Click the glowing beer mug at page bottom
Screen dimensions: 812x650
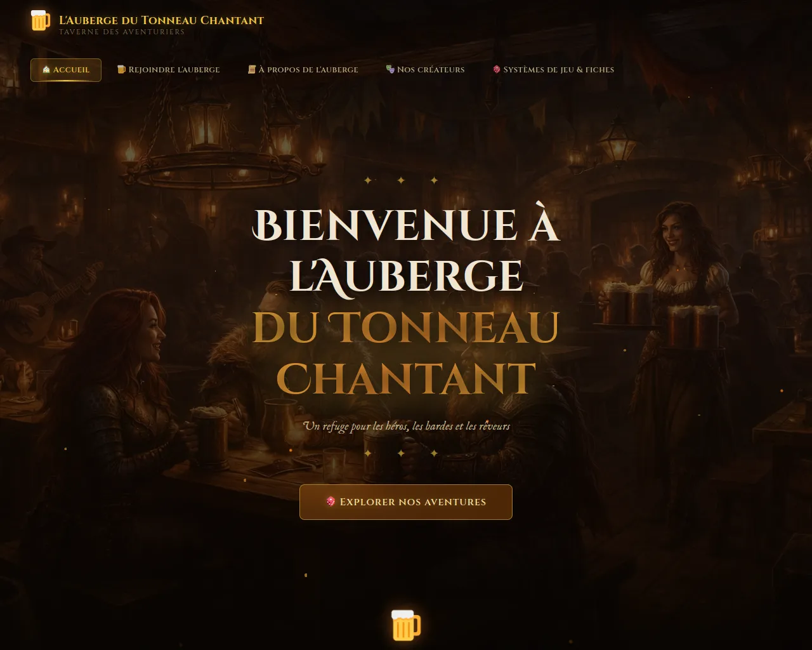tap(406, 625)
